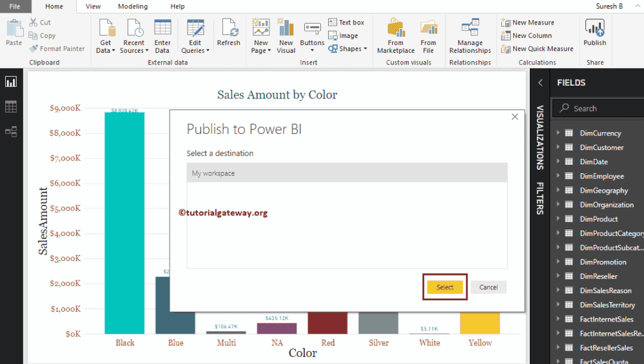
Task: Expand the DimReseller table
Action: pyautogui.click(x=558, y=276)
